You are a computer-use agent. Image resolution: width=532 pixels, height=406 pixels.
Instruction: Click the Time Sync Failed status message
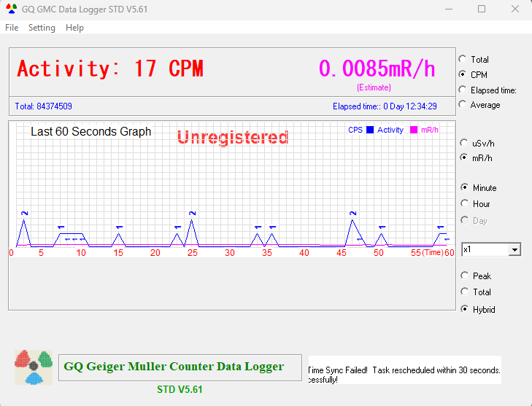(404, 370)
